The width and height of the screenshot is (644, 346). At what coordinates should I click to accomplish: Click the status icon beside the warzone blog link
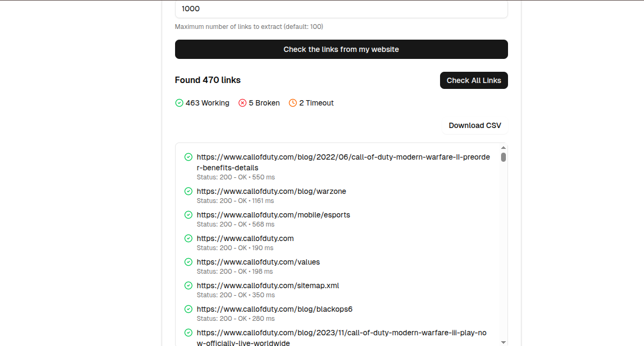[x=188, y=191]
